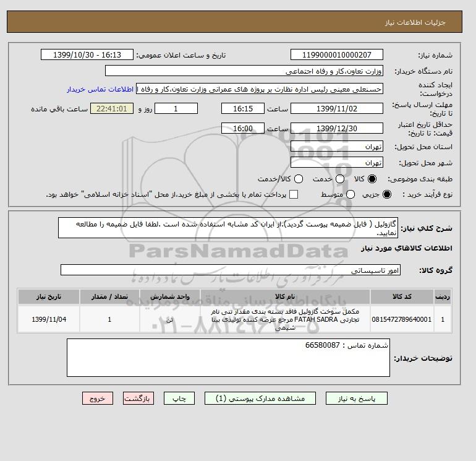Click the need date cell 1399/11/04
The height and width of the screenshot is (461, 476).
[49, 319]
